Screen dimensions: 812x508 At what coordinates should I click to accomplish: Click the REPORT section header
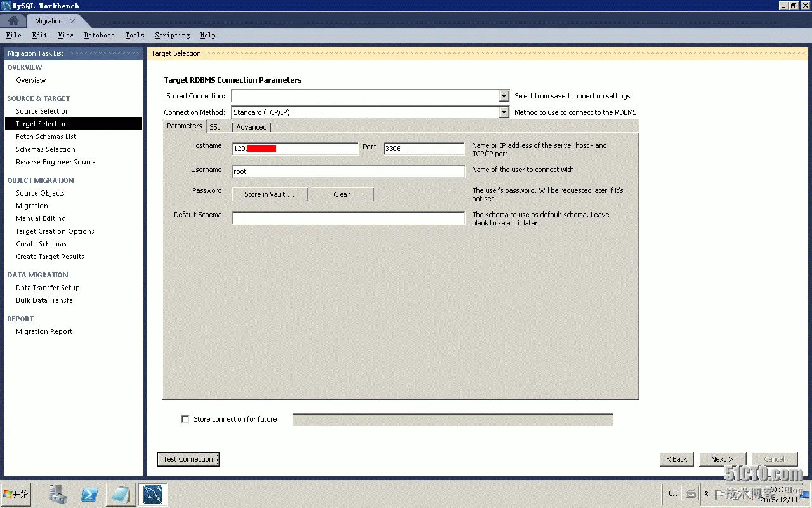click(20, 319)
